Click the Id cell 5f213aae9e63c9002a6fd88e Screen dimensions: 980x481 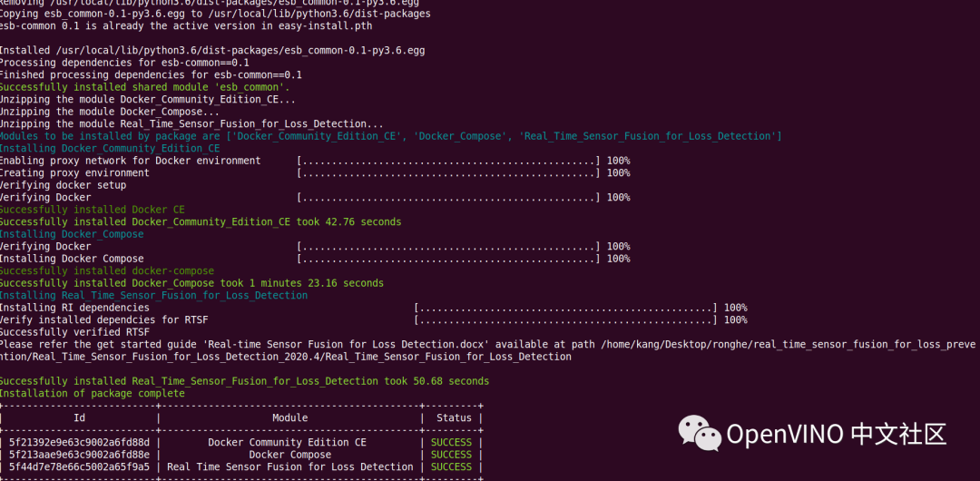(79, 455)
